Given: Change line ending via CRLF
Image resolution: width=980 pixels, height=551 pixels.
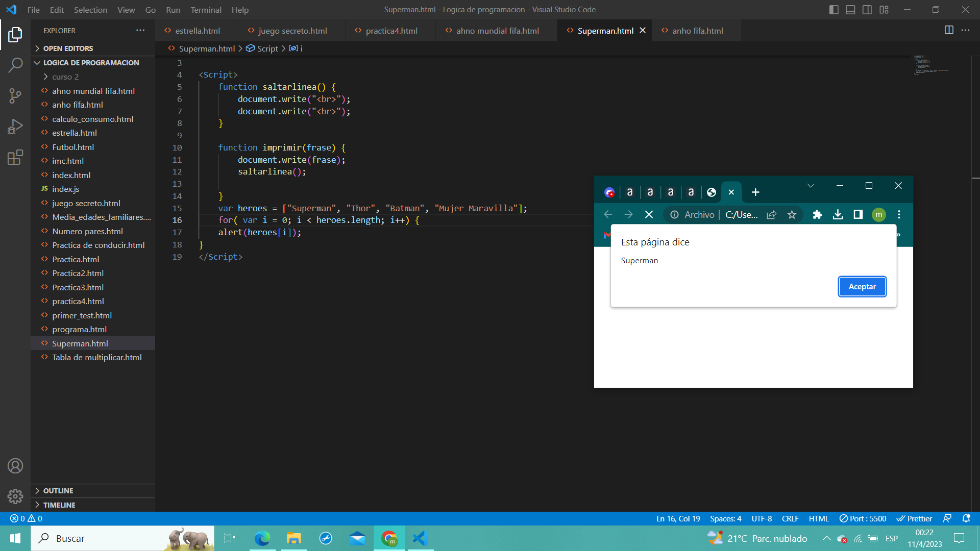Looking at the screenshot, I should coord(790,518).
